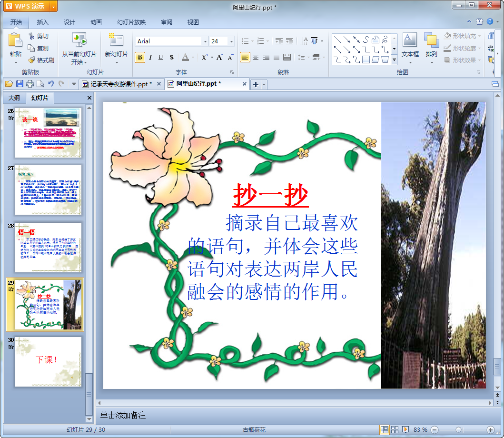The image size is (504, 438).
Task: Click the increase indent icon
Action: [290, 41]
